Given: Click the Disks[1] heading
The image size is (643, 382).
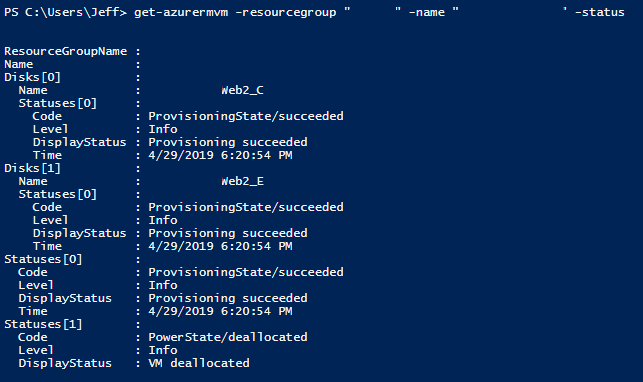Looking at the screenshot, I should pos(32,168).
